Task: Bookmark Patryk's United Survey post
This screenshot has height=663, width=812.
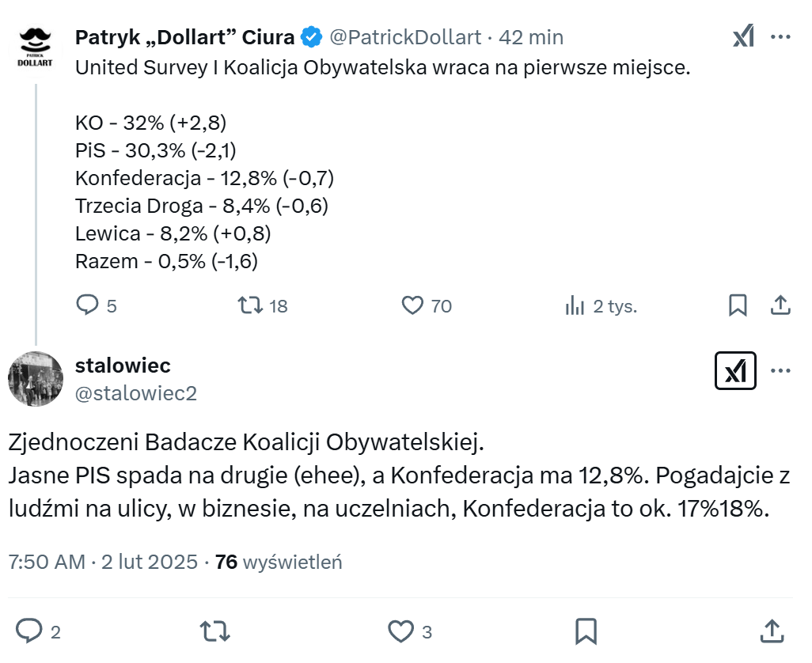Action: [738, 305]
